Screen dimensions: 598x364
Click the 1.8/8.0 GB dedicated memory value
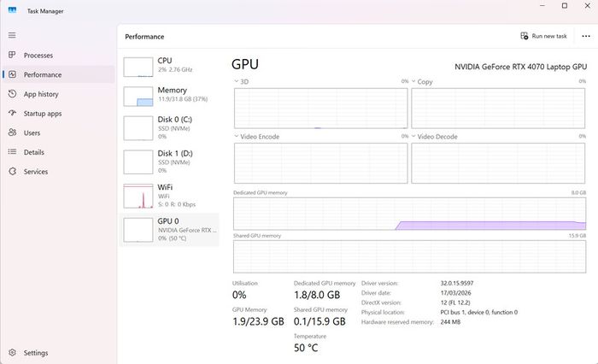point(317,295)
